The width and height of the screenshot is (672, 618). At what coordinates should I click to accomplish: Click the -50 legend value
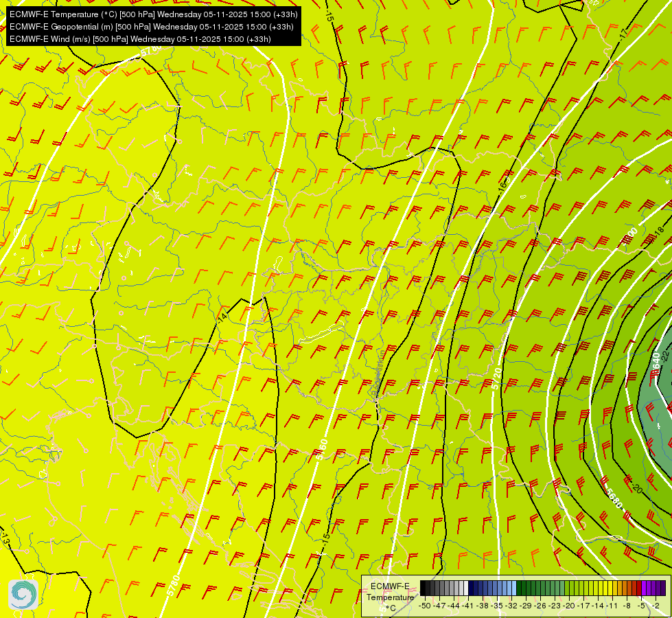[x=425, y=606]
